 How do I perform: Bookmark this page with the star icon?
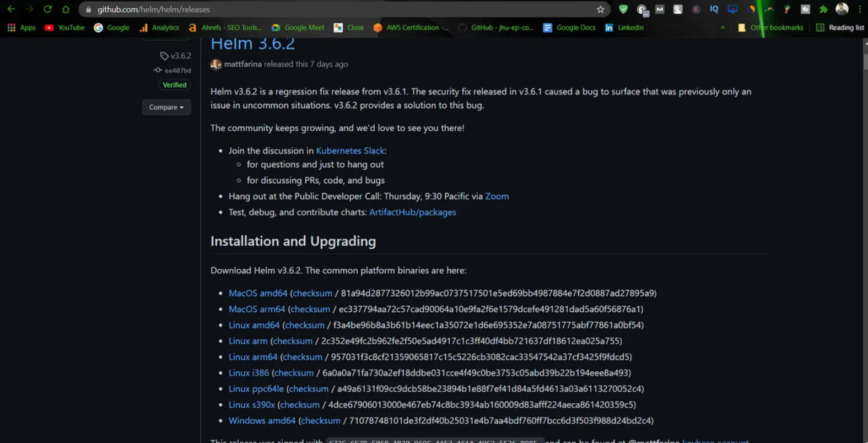coord(600,9)
